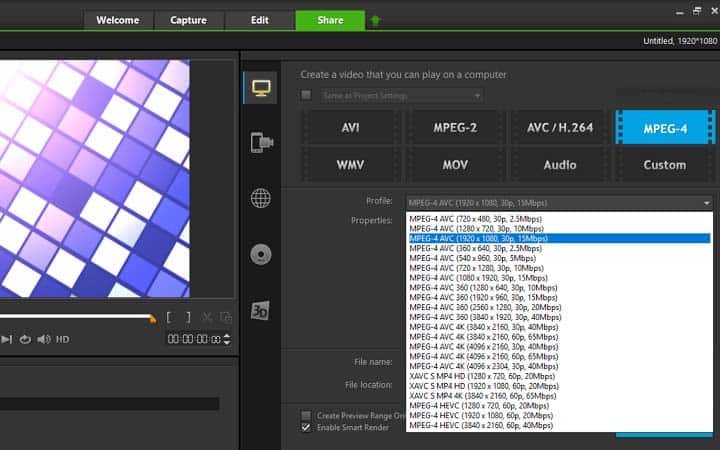Collapse the Profile dropdown arrow
The image size is (720, 450).
[x=706, y=203]
